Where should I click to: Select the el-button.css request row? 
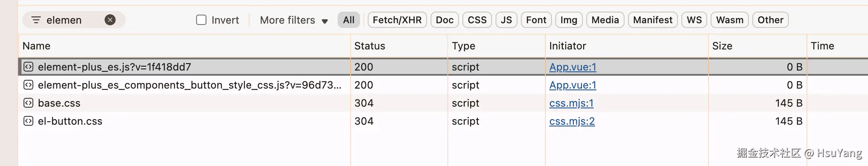[443, 121]
